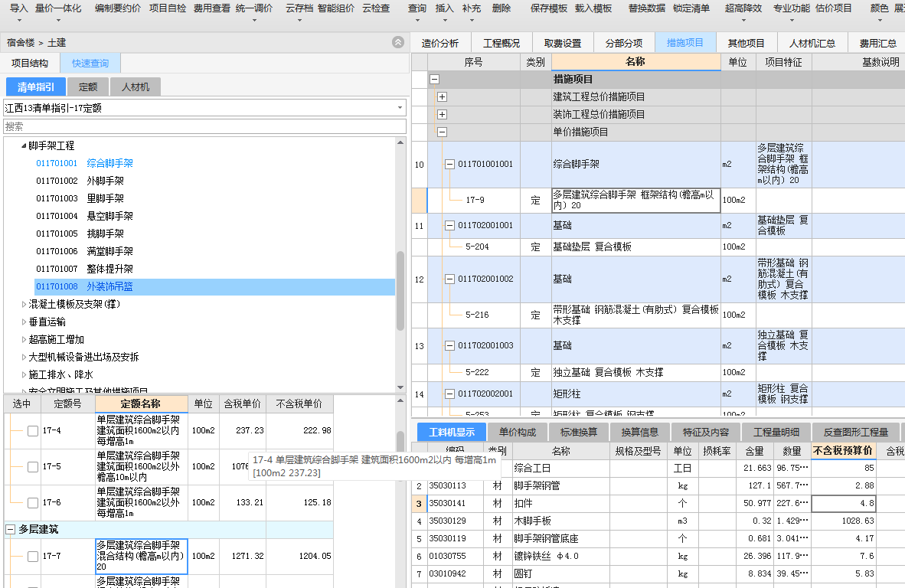The image size is (905, 588).
Task: Collapse the 脚手架工程 tree node
Action: click(x=24, y=146)
